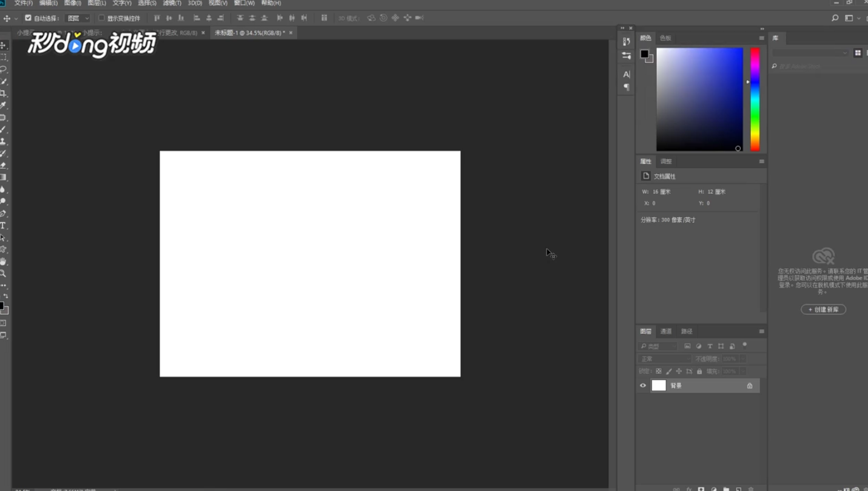Filter layers by pixel layer icon
Viewport: 868px width, 491px height.
687,346
